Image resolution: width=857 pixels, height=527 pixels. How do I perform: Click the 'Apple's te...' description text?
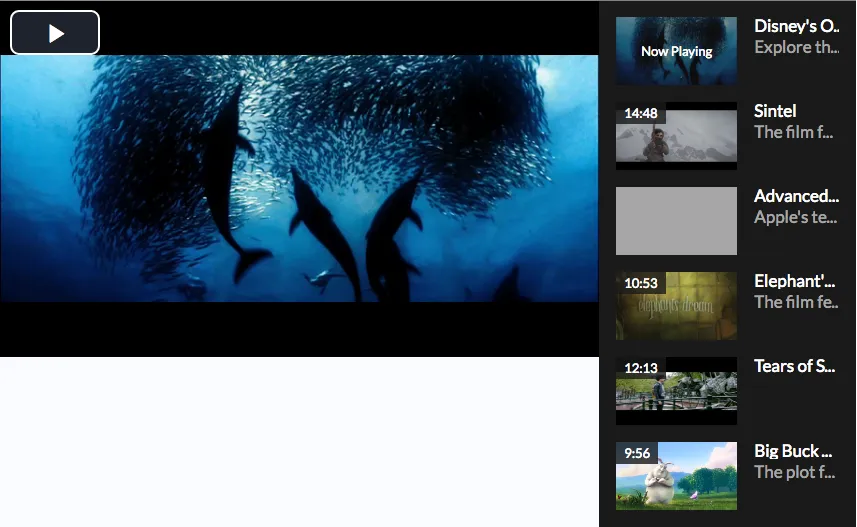pos(795,217)
